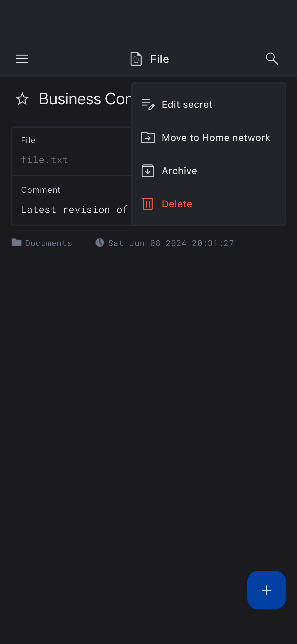Click the Business secret title text
This screenshot has width=297, height=644.
tap(85, 99)
